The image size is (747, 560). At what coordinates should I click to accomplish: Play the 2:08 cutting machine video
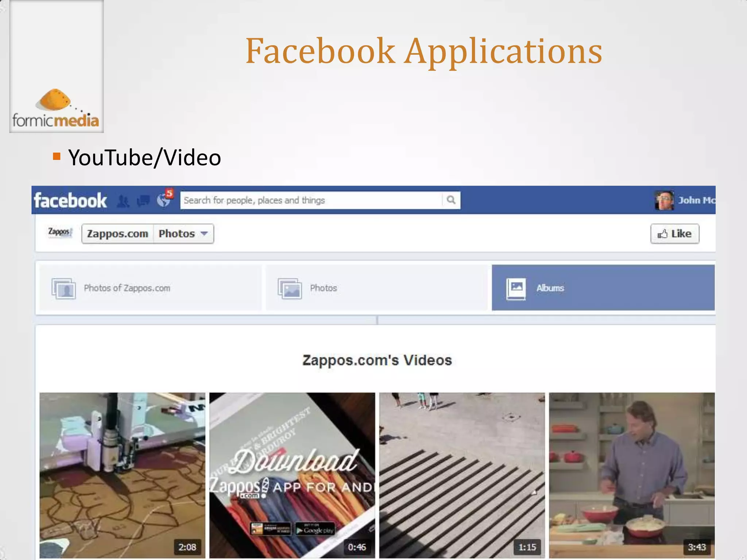coord(122,475)
